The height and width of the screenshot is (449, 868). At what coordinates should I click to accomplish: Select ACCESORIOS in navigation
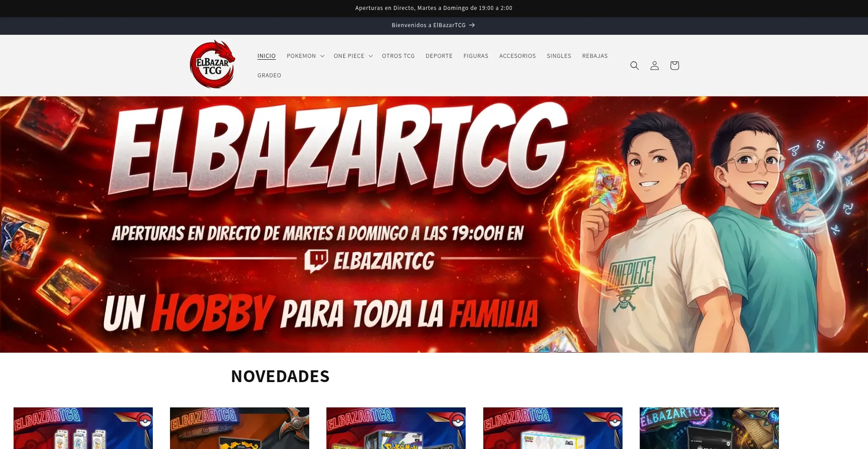tap(517, 56)
